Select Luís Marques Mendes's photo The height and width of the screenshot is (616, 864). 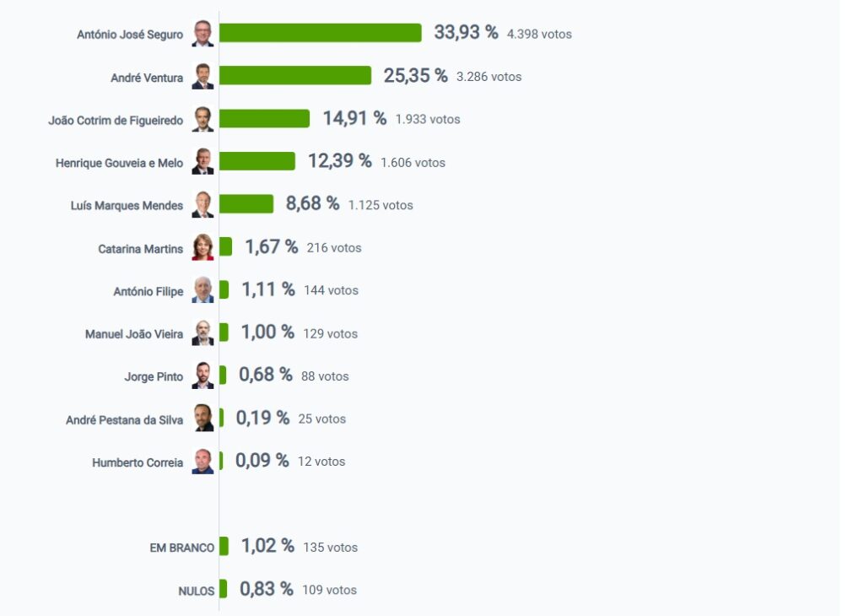(x=202, y=205)
